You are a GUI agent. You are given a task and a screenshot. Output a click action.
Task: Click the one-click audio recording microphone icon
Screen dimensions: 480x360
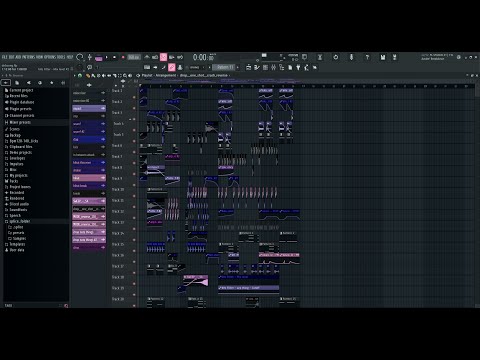[x=351, y=57]
